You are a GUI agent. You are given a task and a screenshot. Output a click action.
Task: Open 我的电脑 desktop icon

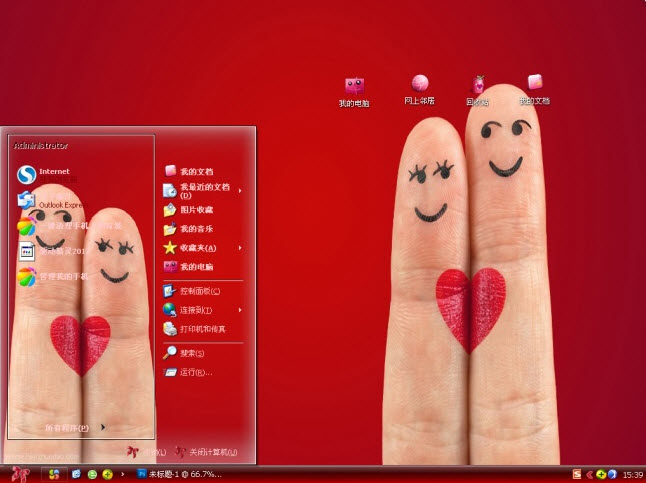[354, 92]
